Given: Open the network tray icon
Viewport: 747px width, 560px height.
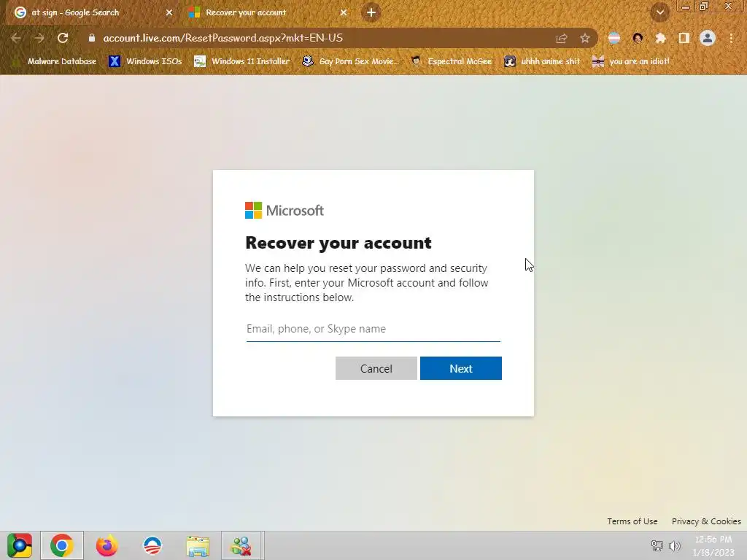Looking at the screenshot, I should pyautogui.click(x=657, y=546).
